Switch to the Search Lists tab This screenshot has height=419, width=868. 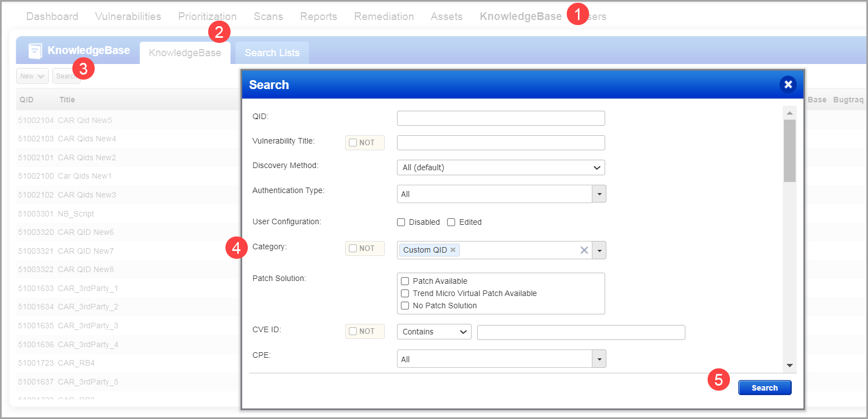coord(272,52)
